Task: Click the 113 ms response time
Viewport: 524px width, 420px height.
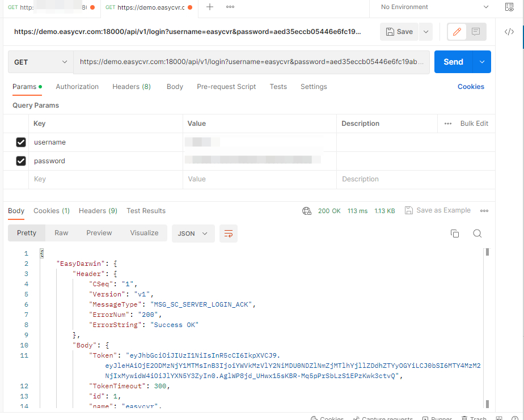Action: (357, 211)
